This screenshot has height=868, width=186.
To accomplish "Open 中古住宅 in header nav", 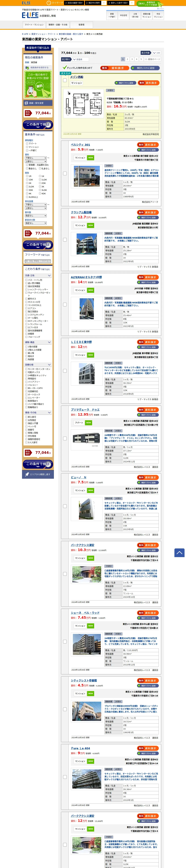I will 124,15.
